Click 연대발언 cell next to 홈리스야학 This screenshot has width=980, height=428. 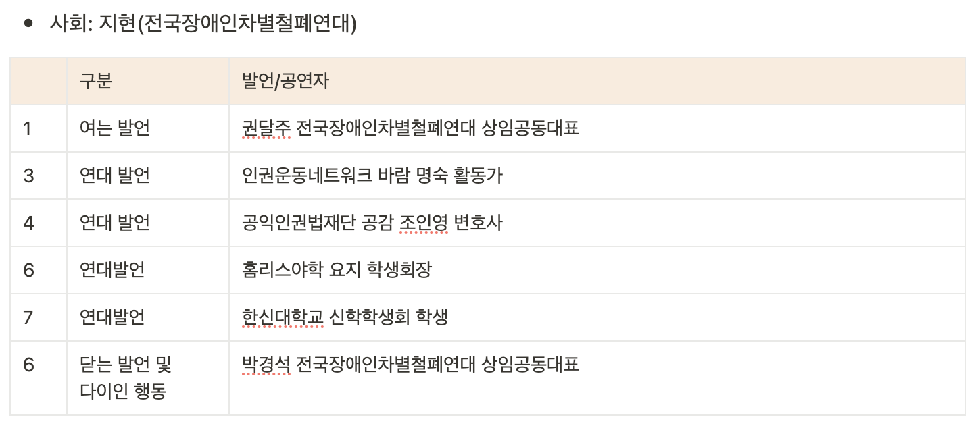tap(147, 270)
